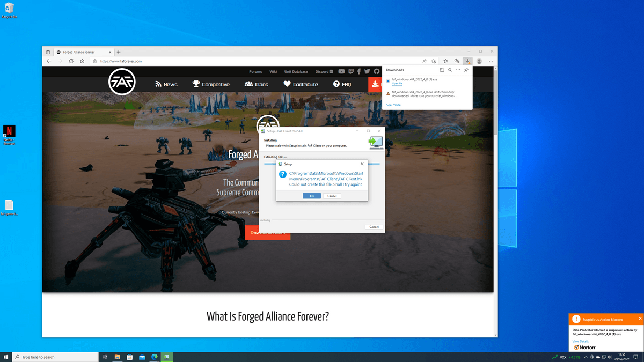Viewport: 644px width, 362px height.
Task: Open the Contribute menu
Action: [x=301, y=84]
